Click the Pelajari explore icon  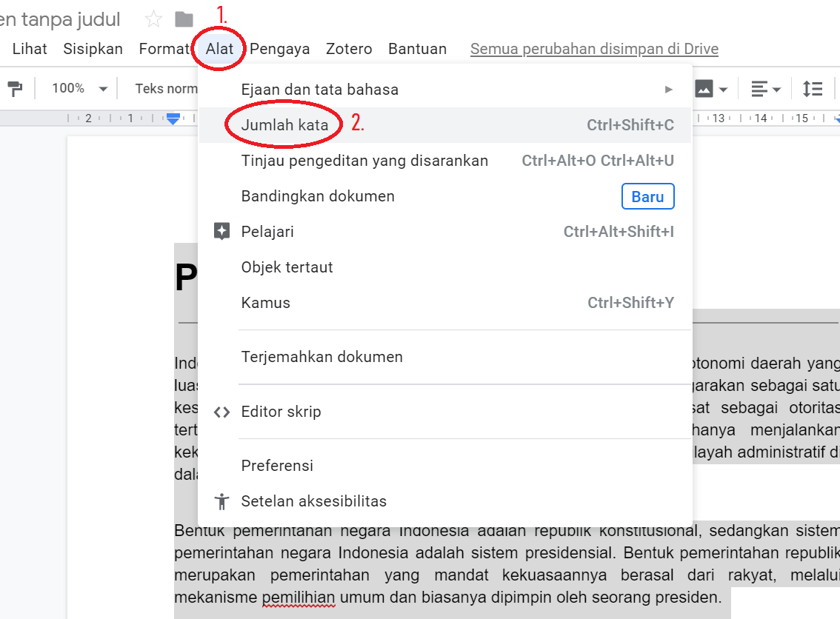(221, 232)
